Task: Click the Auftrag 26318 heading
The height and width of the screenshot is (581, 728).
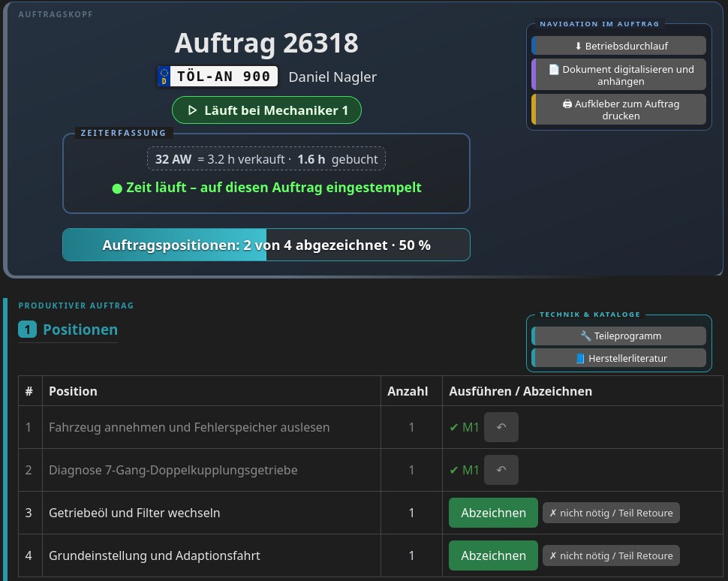Action: 266,44
